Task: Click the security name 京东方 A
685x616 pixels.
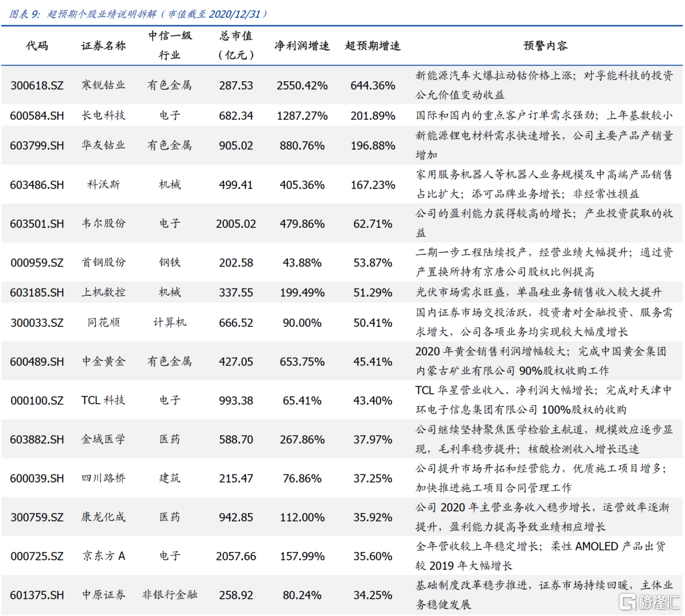Action: pyautogui.click(x=103, y=556)
